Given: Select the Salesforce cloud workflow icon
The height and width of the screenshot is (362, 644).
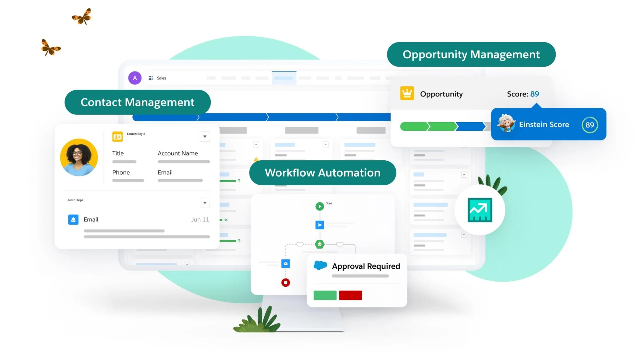Looking at the screenshot, I should tap(320, 265).
